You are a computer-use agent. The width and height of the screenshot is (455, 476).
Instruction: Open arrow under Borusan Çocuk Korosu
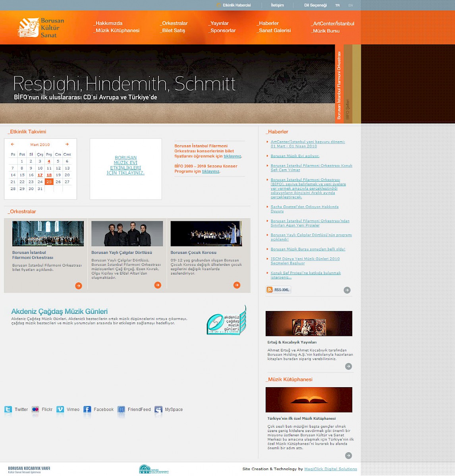point(237,285)
